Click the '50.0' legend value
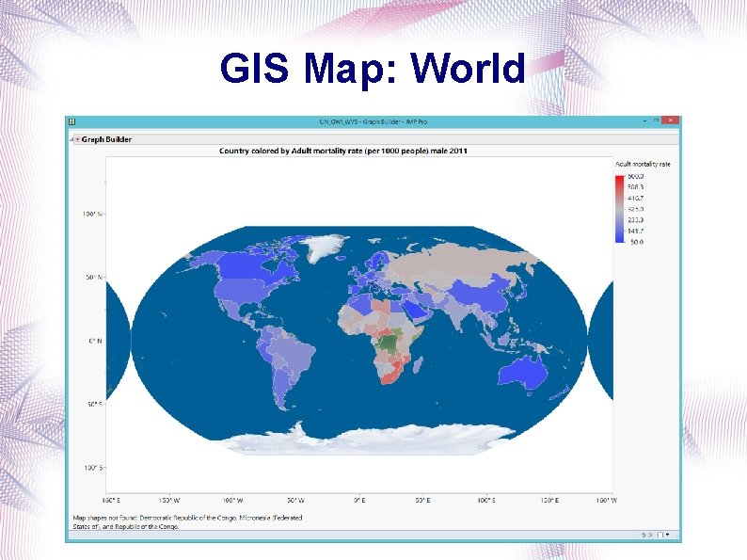Image resolution: width=747 pixels, height=560 pixels. tap(637, 242)
